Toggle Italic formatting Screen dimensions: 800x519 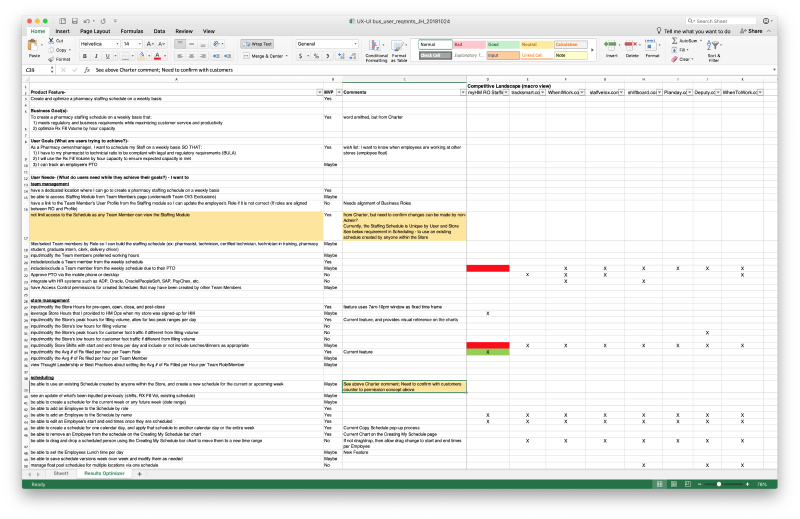[x=96, y=56]
